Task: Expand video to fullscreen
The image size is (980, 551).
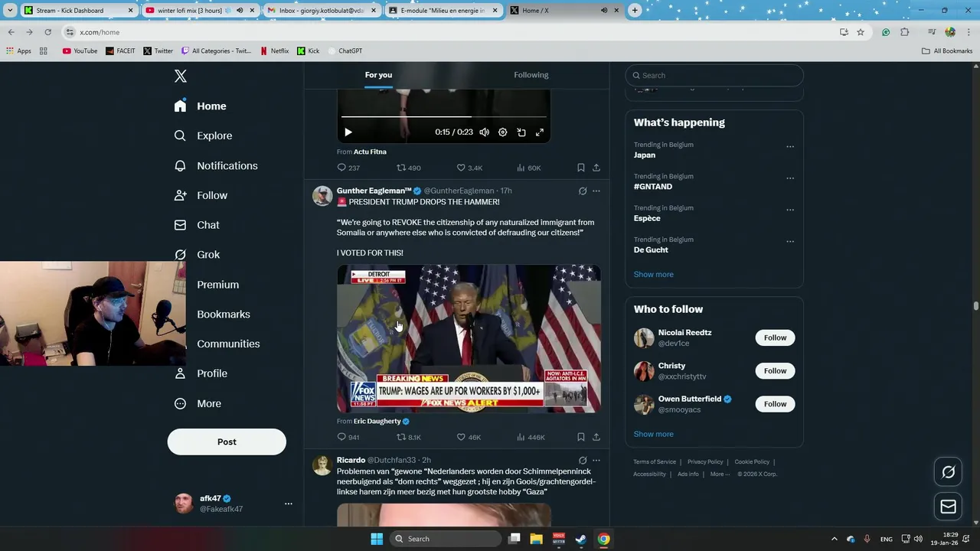Action: coord(539,132)
